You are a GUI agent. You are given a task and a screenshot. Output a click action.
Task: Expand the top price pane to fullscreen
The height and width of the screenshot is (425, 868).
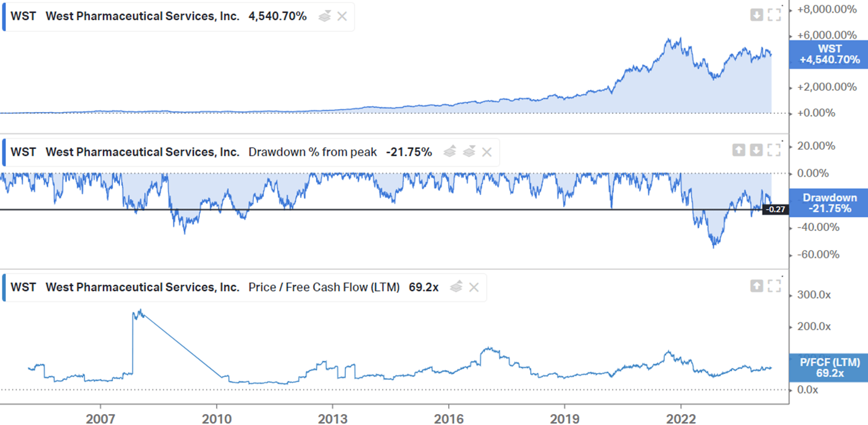pyautogui.click(x=774, y=15)
